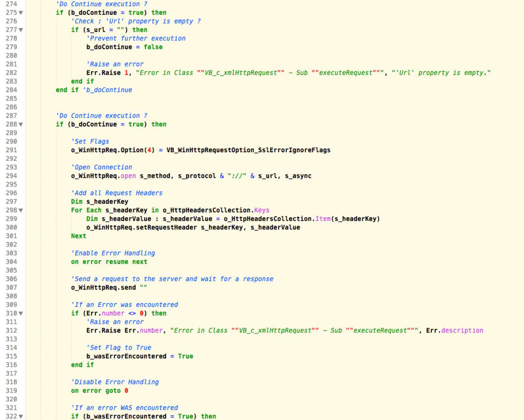Click the Dim s_headerKey declaration
The height and width of the screenshot is (420, 524).
[x=100, y=201]
